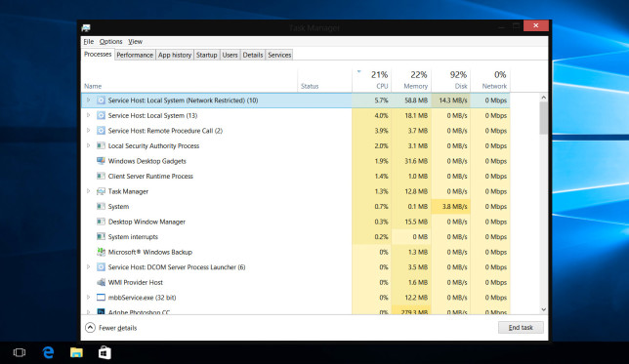Click the Service Host Local System (13) gear icon

(x=102, y=115)
